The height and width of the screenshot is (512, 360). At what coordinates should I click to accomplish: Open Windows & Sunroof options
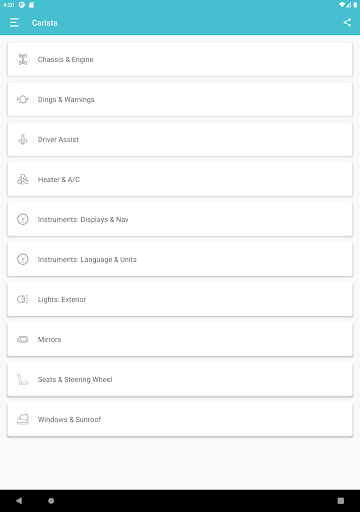[180, 419]
